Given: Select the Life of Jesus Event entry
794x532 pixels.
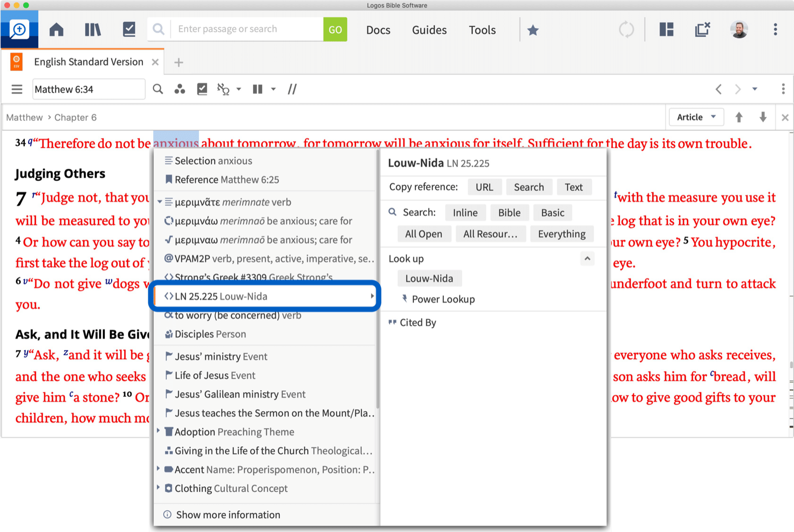Looking at the screenshot, I should coord(265,375).
